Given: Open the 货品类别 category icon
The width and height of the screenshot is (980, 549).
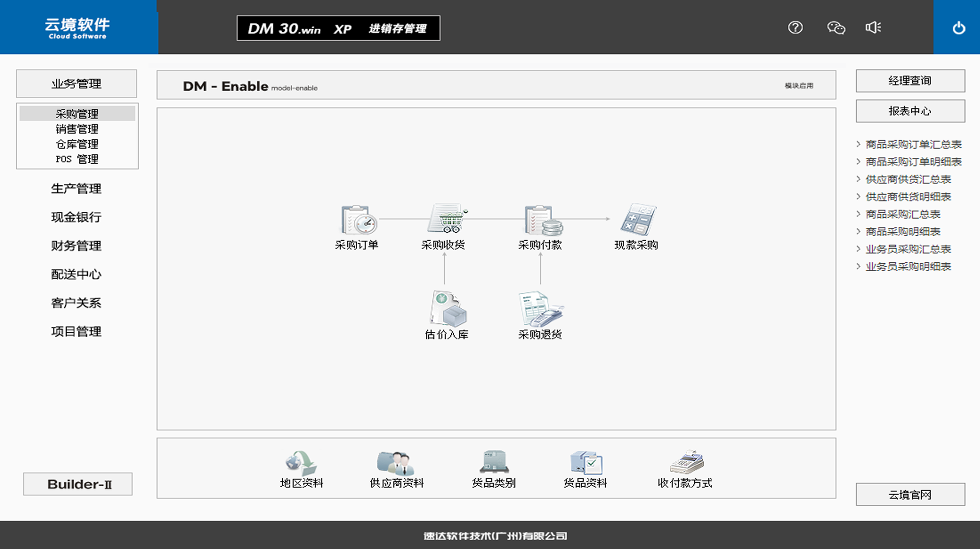Looking at the screenshot, I should point(494,462).
